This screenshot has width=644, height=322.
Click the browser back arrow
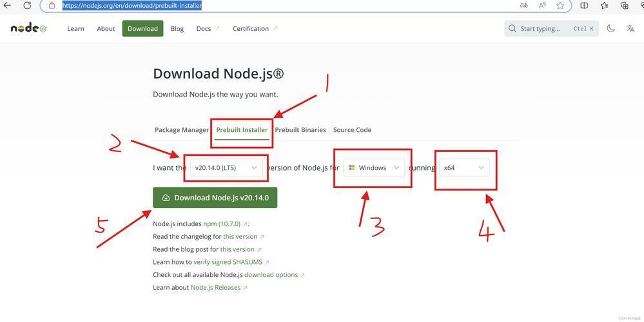point(7,5)
